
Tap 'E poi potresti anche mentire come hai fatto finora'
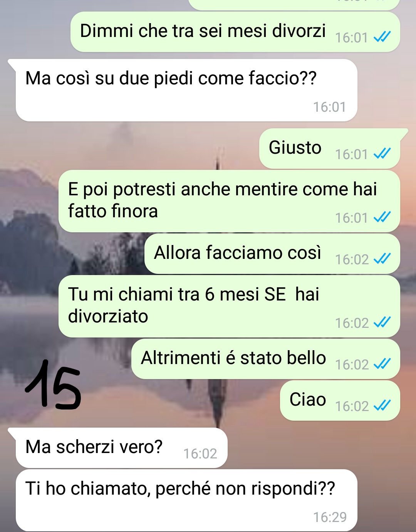[222, 200]
